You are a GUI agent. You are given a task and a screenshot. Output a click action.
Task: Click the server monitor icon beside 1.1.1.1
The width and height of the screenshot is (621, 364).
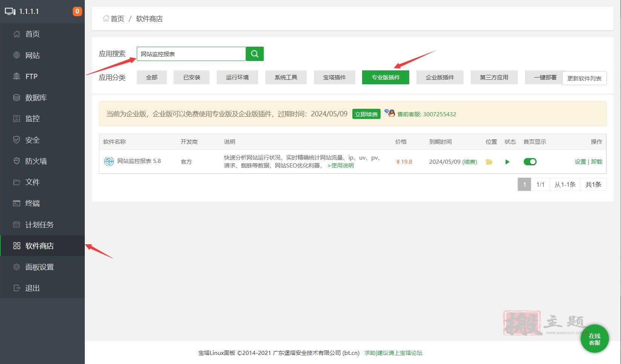tap(10, 11)
